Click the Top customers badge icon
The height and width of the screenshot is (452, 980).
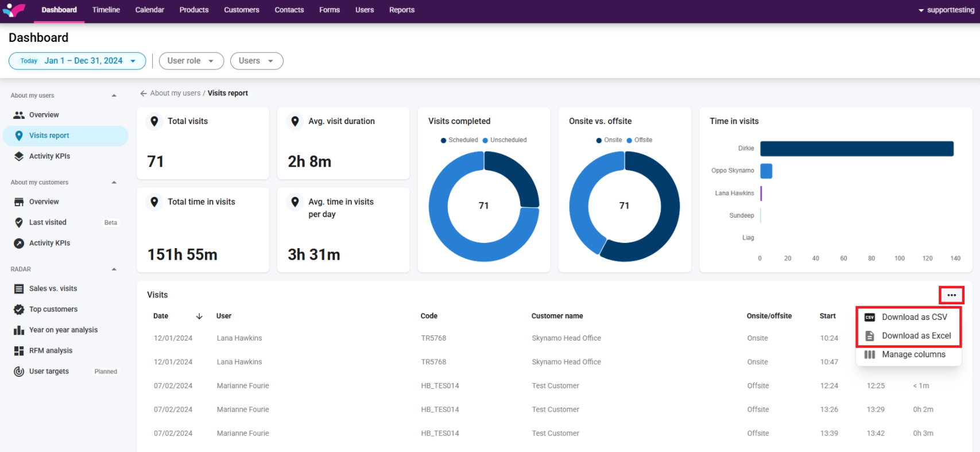pos(19,310)
